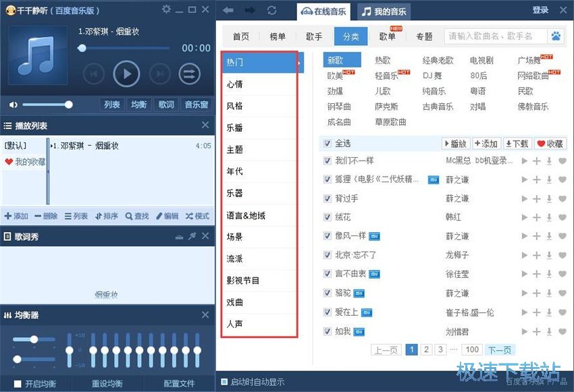Go forward with right arrow icon
This screenshot has height=392, width=574.
click(x=250, y=10)
